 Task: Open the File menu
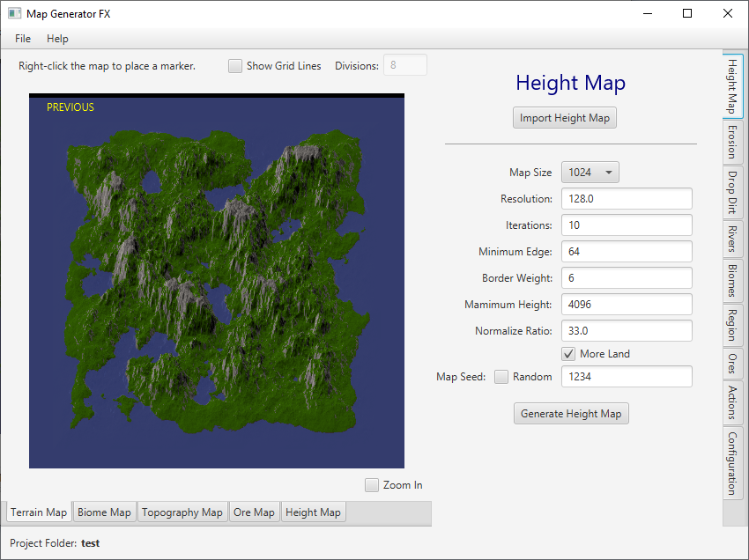click(23, 39)
